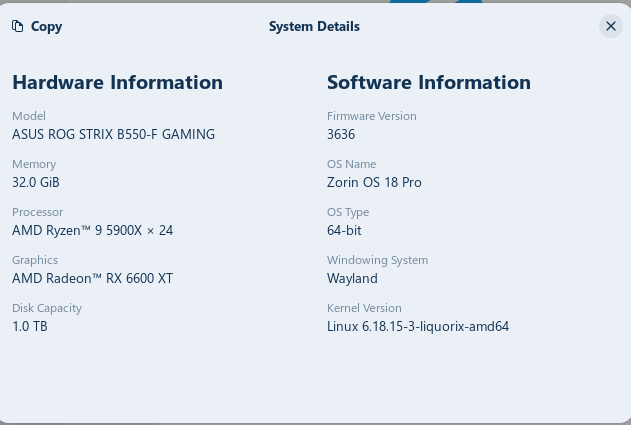Select the ASUS ROG STRIX B550-F GAMING model value
Image resolution: width=631 pixels, height=425 pixels.
113,134
